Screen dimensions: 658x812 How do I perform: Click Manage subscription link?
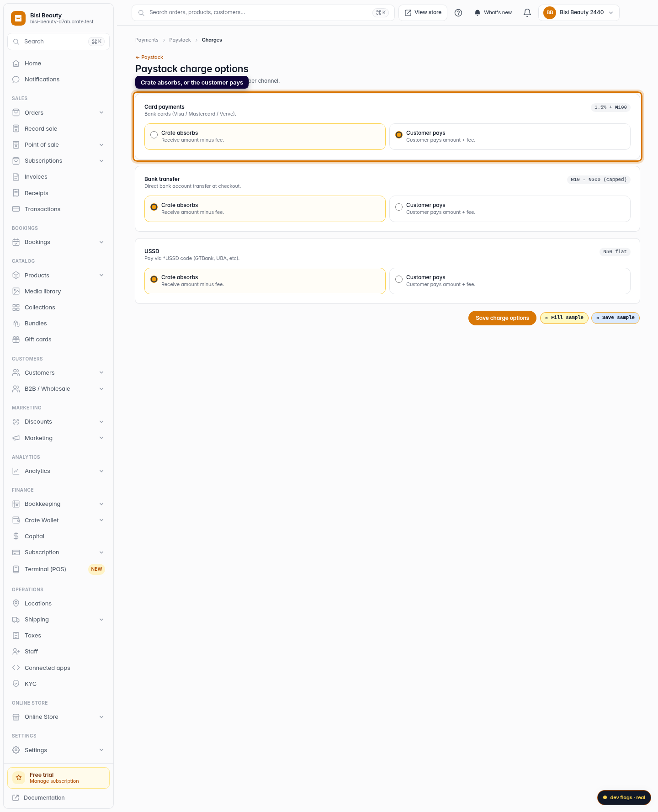[x=54, y=781]
